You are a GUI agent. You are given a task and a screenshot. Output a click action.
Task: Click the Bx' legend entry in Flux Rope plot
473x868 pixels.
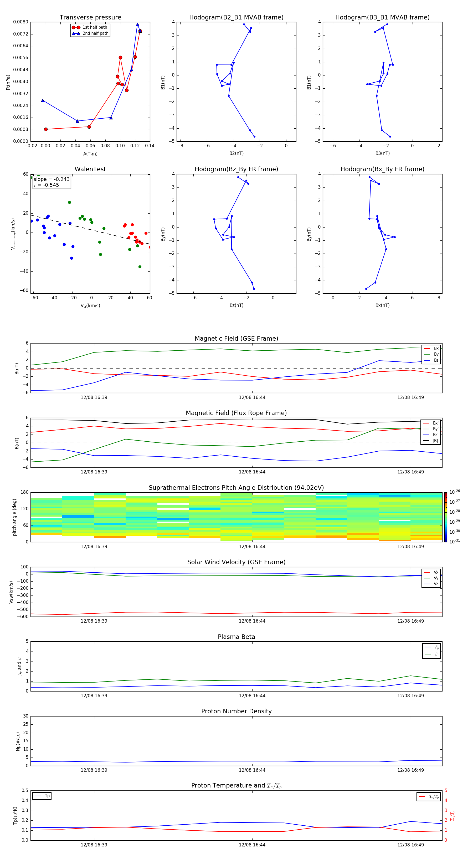click(x=431, y=423)
